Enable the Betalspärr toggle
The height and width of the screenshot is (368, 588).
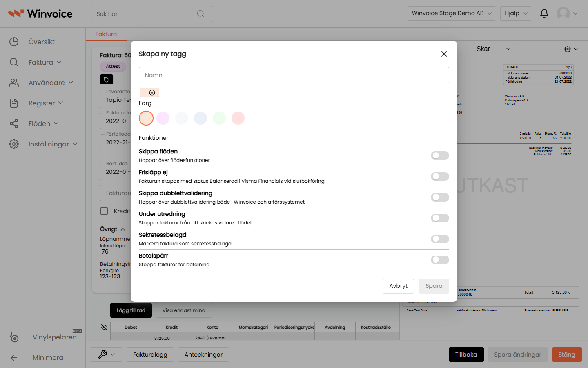point(440,260)
